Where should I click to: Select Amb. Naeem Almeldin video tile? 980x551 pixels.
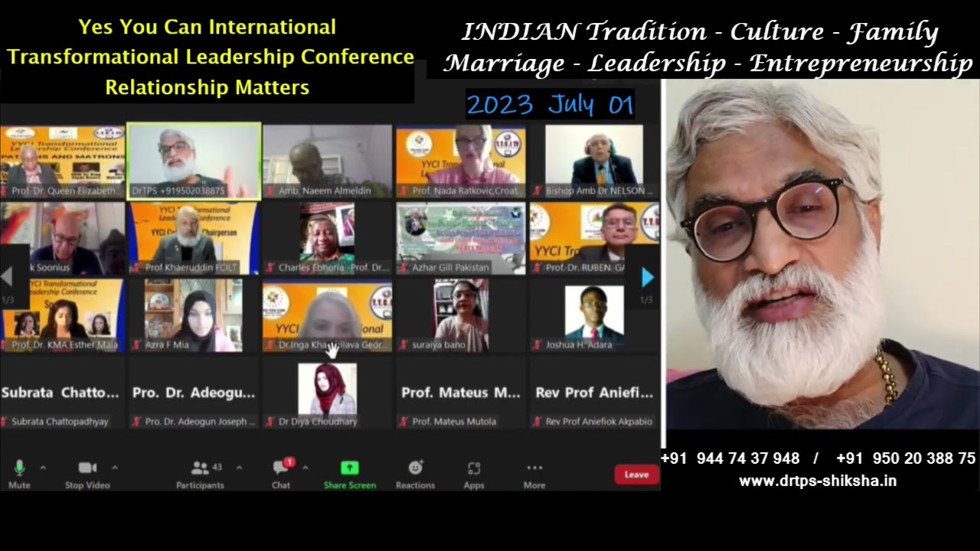[x=327, y=161]
